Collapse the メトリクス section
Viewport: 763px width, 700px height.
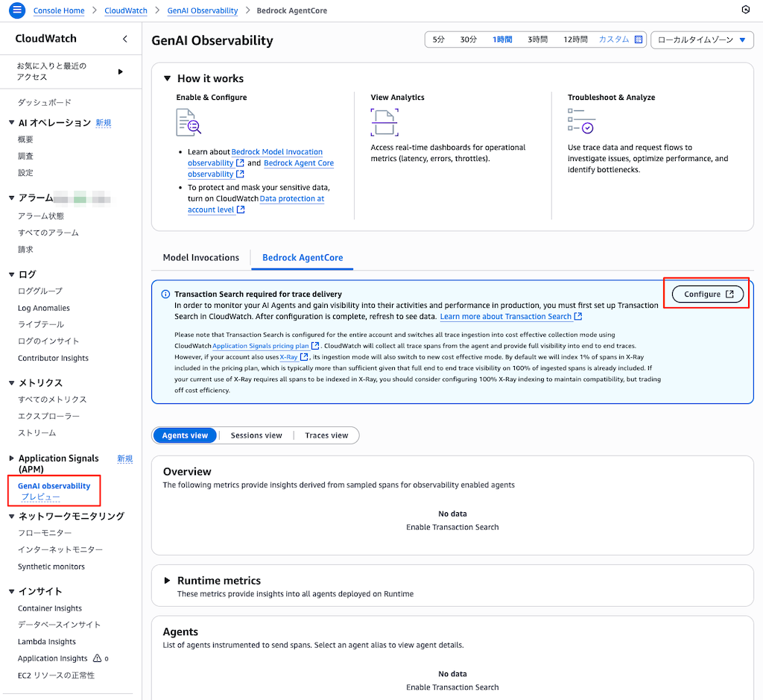click(x=12, y=383)
